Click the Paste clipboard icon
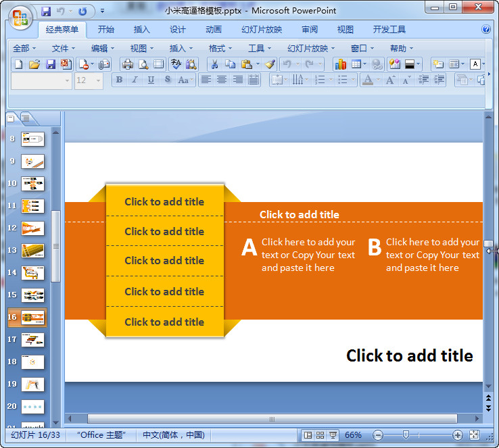The image size is (499, 448). [247, 65]
